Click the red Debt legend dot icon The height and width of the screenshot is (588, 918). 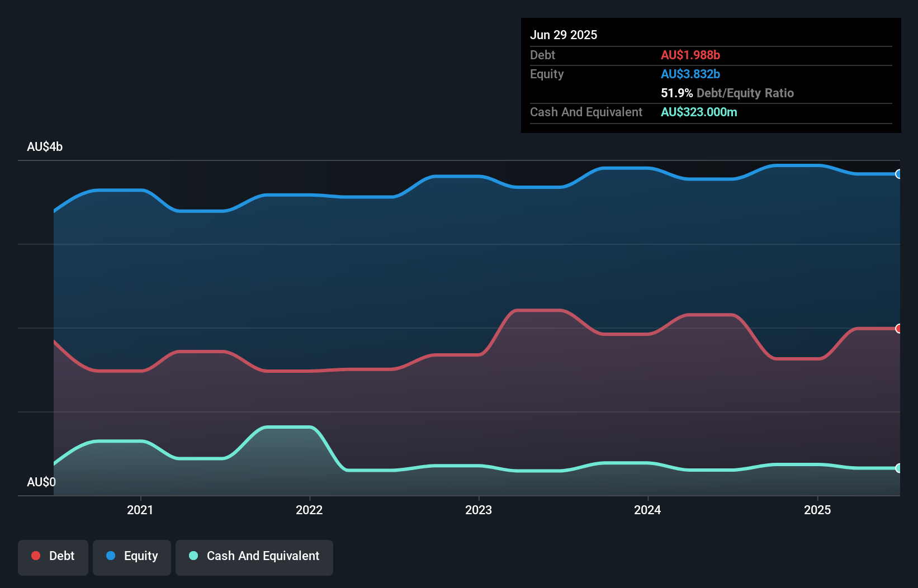coord(35,556)
